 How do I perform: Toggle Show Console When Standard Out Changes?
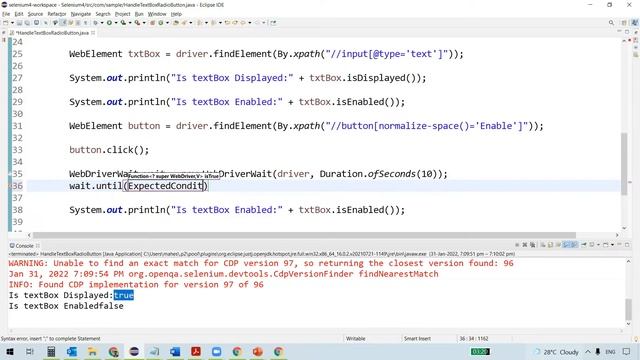566,245
